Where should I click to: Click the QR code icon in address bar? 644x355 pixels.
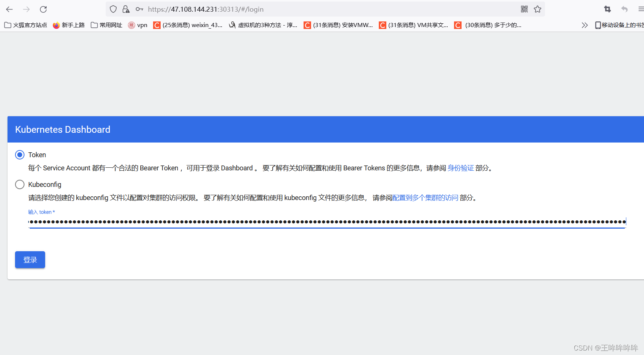click(x=524, y=9)
